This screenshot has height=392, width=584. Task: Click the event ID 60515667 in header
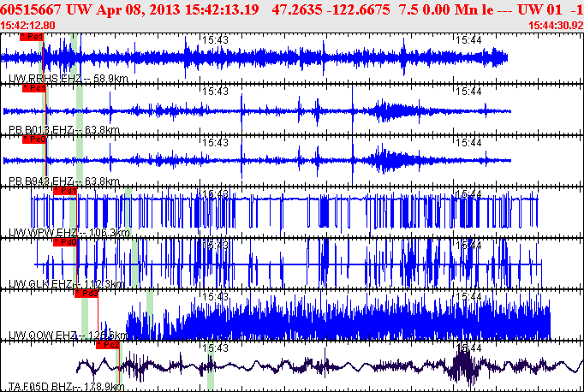tap(31, 9)
